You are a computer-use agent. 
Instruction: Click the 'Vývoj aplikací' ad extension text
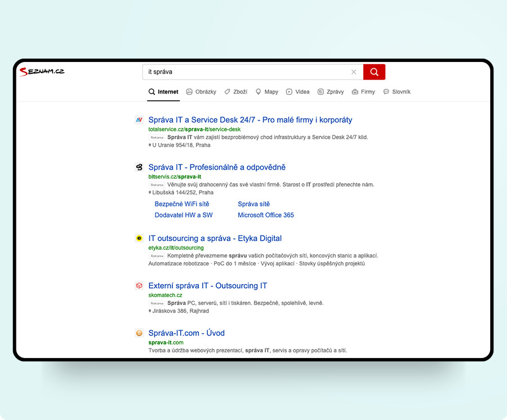(x=277, y=264)
